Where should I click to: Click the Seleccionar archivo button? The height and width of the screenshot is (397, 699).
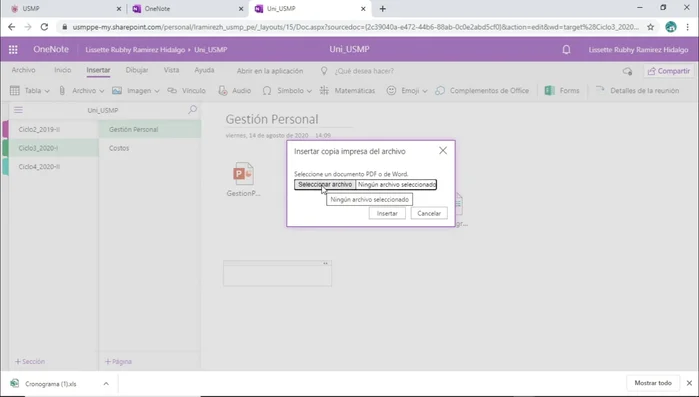325,184
